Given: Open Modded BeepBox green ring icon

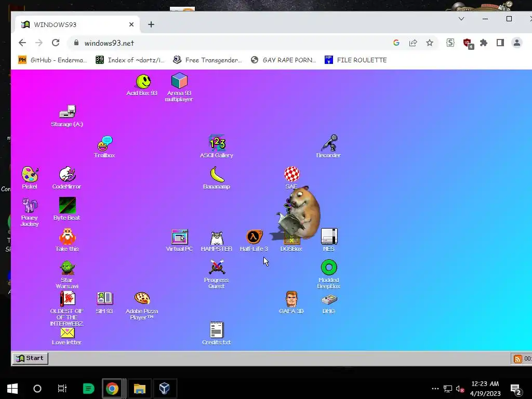Looking at the screenshot, I should [x=329, y=274].
